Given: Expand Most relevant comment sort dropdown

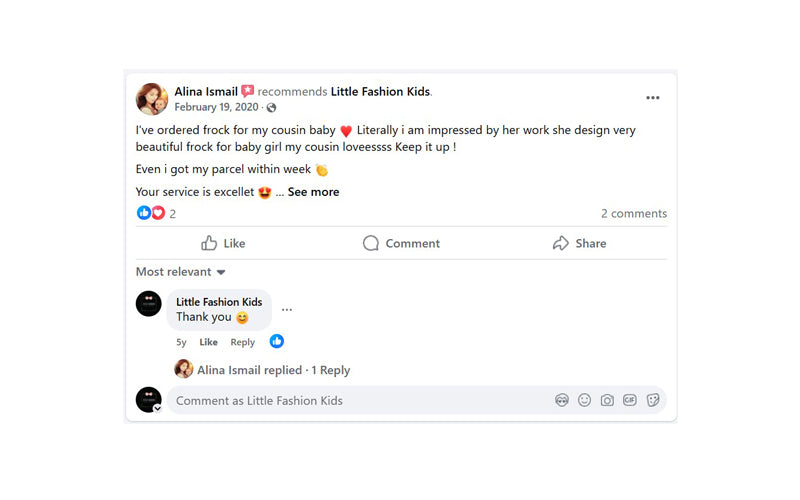Looking at the screenshot, I should (181, 272).
